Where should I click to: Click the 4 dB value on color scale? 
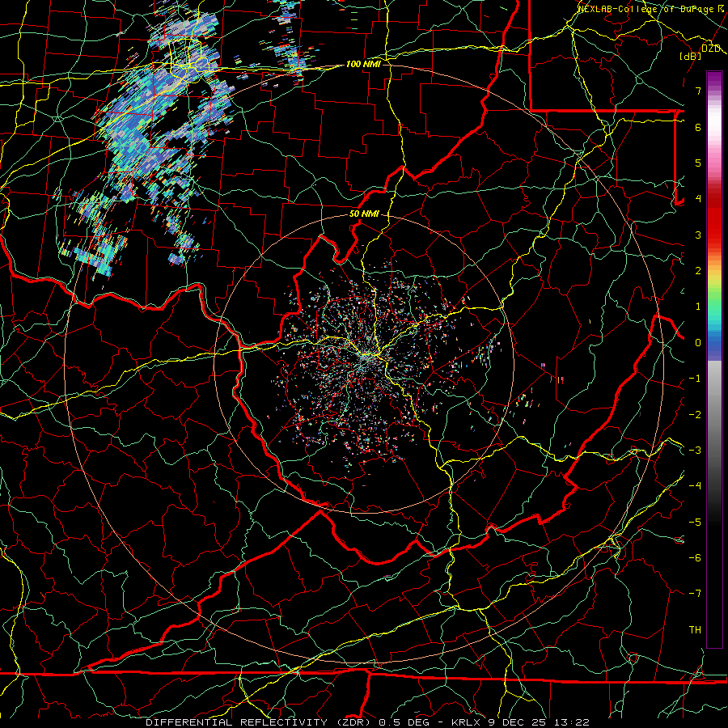(x=698, y=199)
